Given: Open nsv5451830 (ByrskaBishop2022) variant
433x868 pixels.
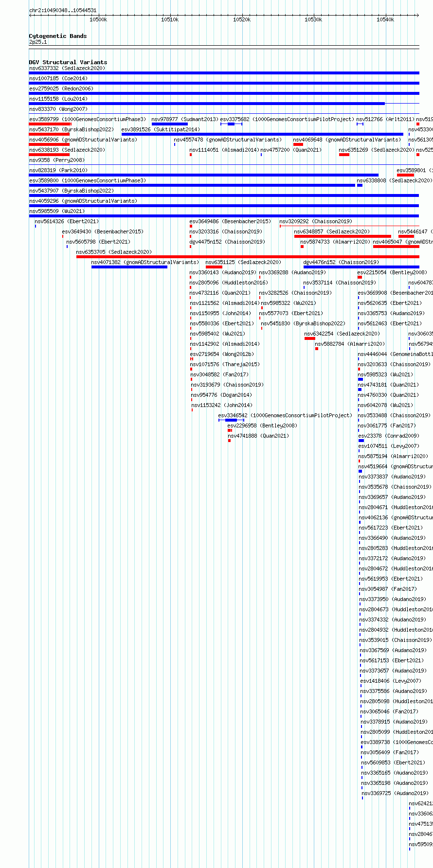Looking at the screenshot, I should tap(303, 324).
